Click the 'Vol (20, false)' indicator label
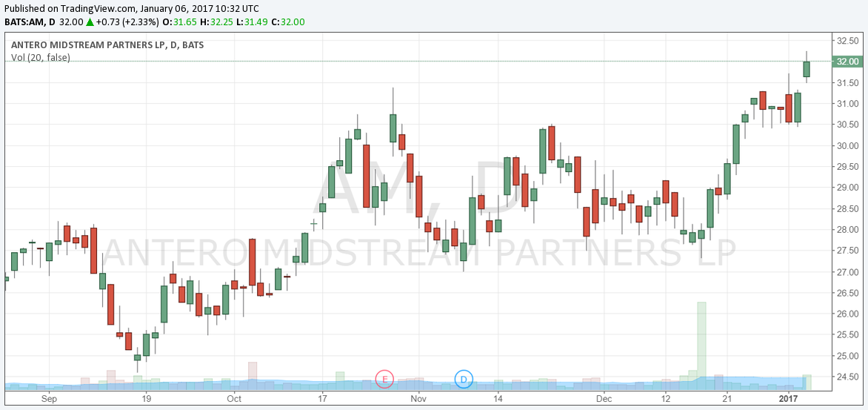The width and height of the screenshot is (868, 410). pyautogui.click(x=41, y=57)
